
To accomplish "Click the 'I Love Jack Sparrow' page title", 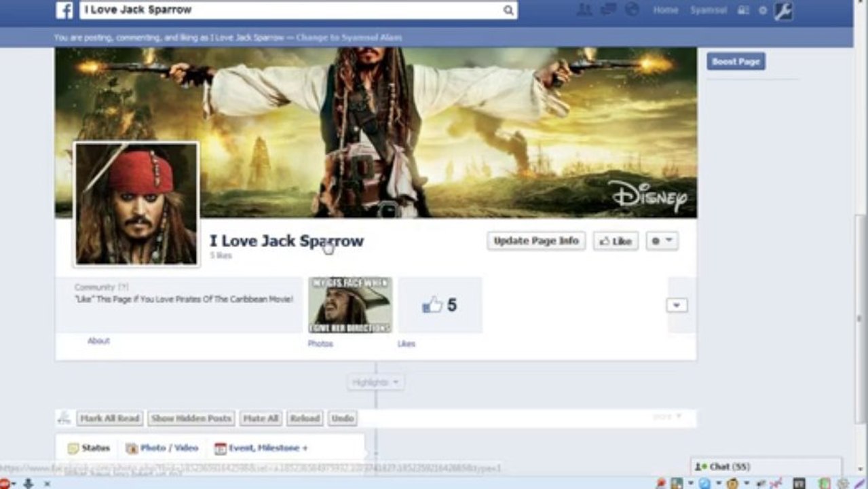I will pyautogui.click(x=286, y=241).
